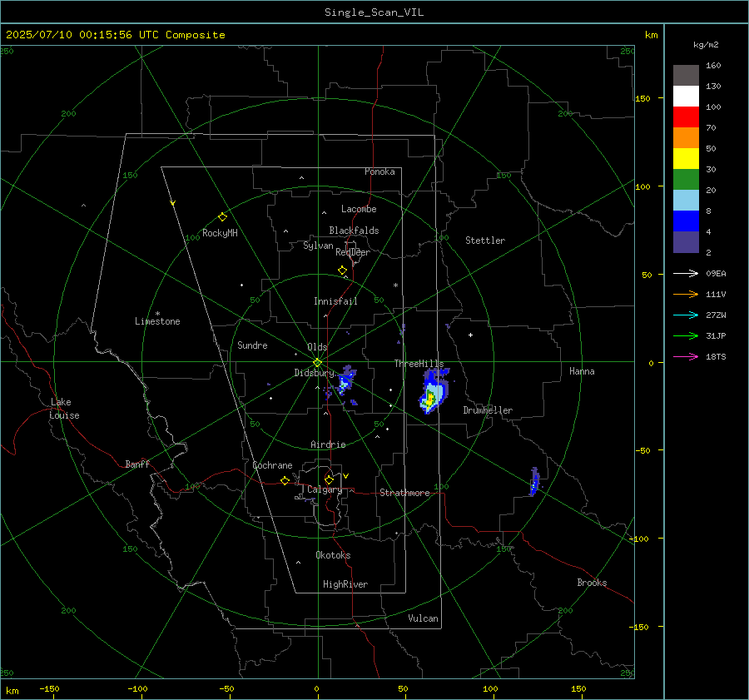Click the Lake Louise label
Viewport: 749px width, 700px height.
[64, 409]
